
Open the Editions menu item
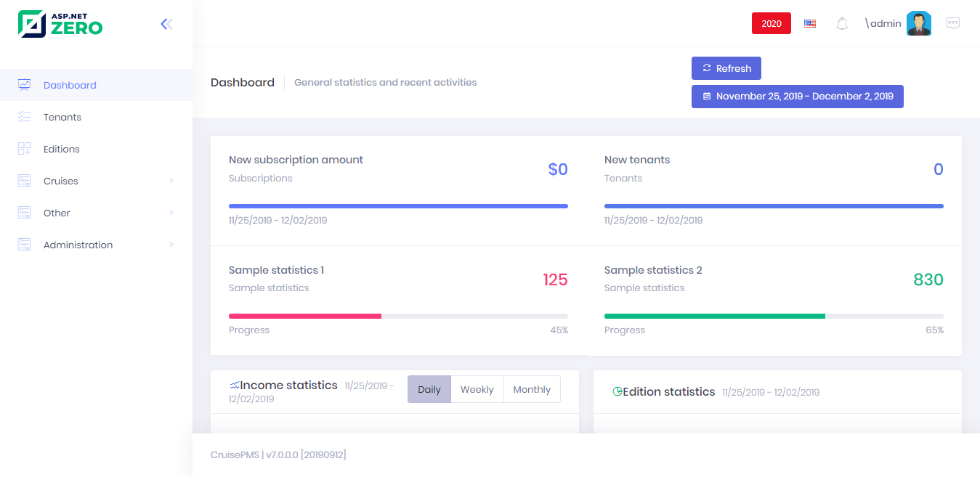[96, 149]
